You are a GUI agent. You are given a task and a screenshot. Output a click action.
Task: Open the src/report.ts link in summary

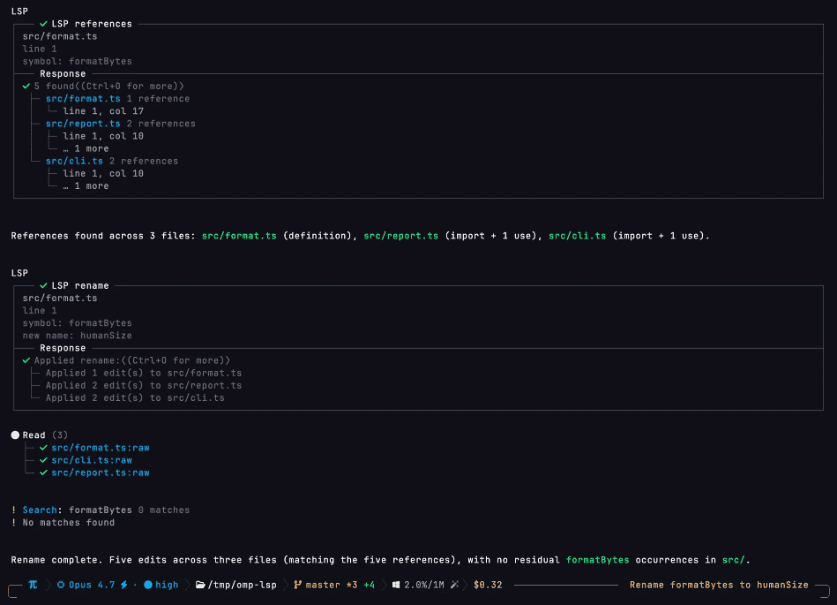point(401,235)
